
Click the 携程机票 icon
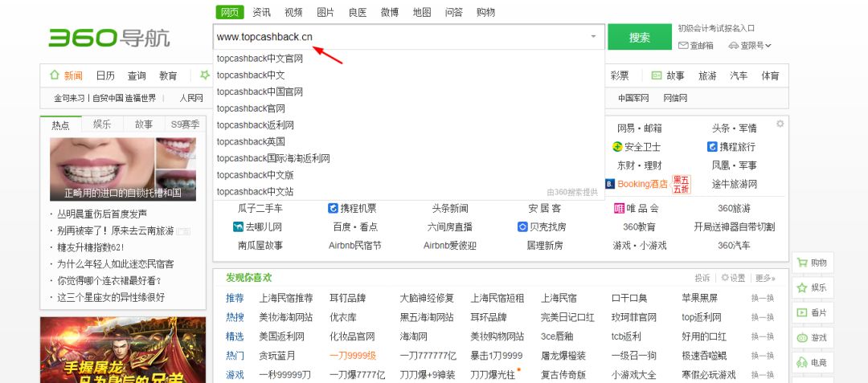(333, 208)
